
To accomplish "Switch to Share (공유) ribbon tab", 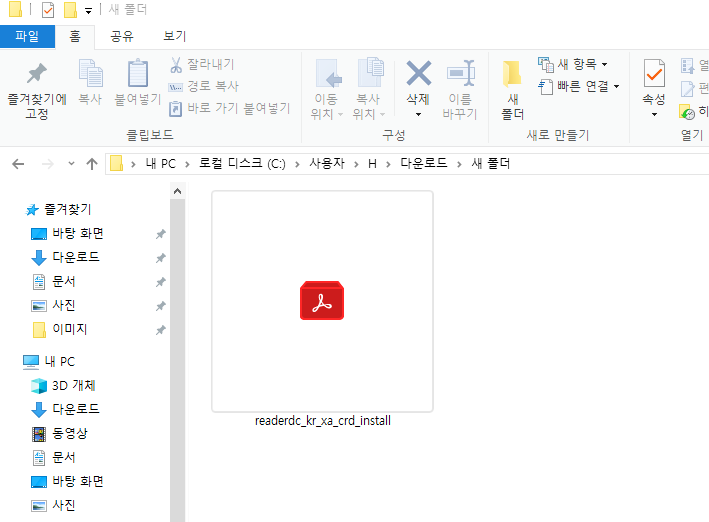I will [x=122, y=36].
